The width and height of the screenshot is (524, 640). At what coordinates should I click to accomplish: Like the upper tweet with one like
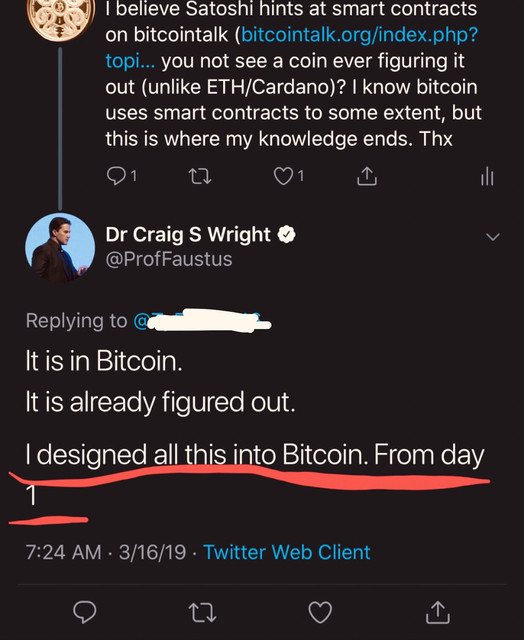click(289, 176)
